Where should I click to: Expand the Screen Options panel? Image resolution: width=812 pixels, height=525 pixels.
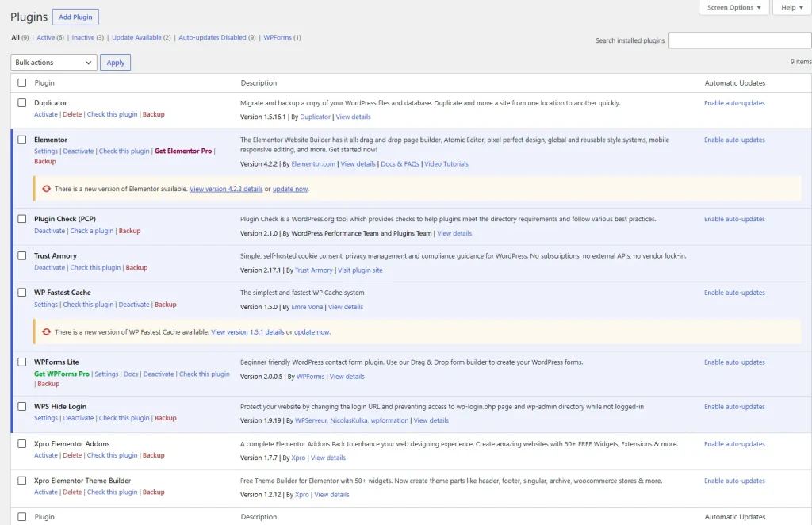tap(733, 7)
